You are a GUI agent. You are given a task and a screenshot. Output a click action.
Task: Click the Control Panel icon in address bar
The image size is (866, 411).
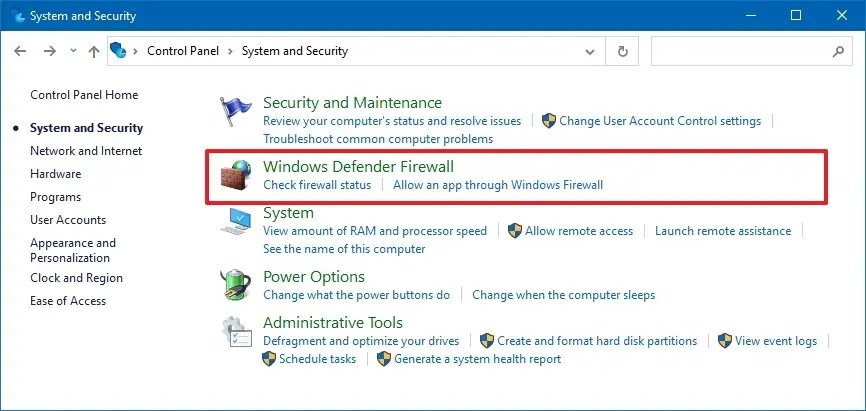(x=118, y=51)
